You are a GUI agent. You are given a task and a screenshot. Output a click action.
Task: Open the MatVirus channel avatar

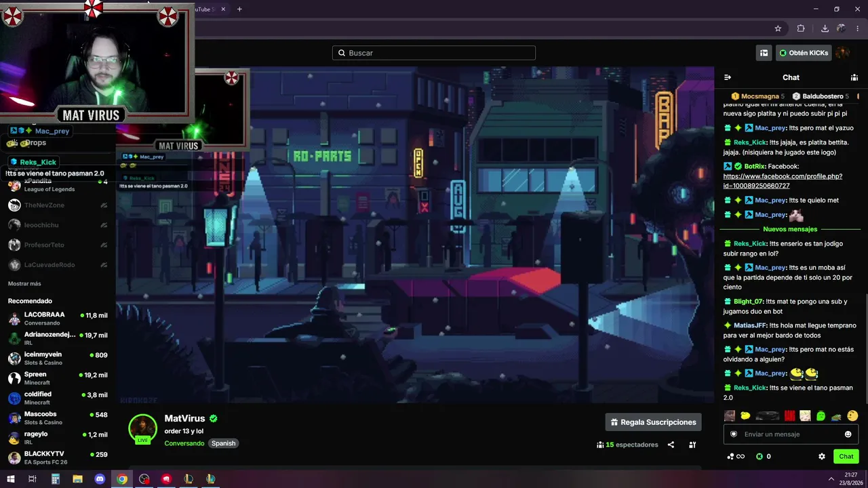(x=143, y=429)
